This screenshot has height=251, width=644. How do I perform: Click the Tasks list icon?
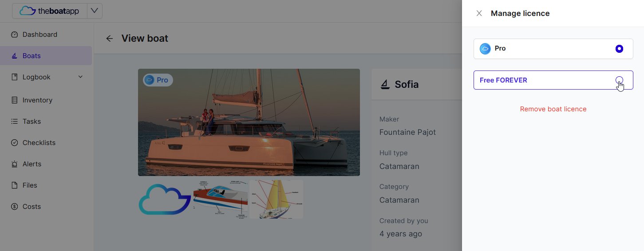[x=14, y=122]
